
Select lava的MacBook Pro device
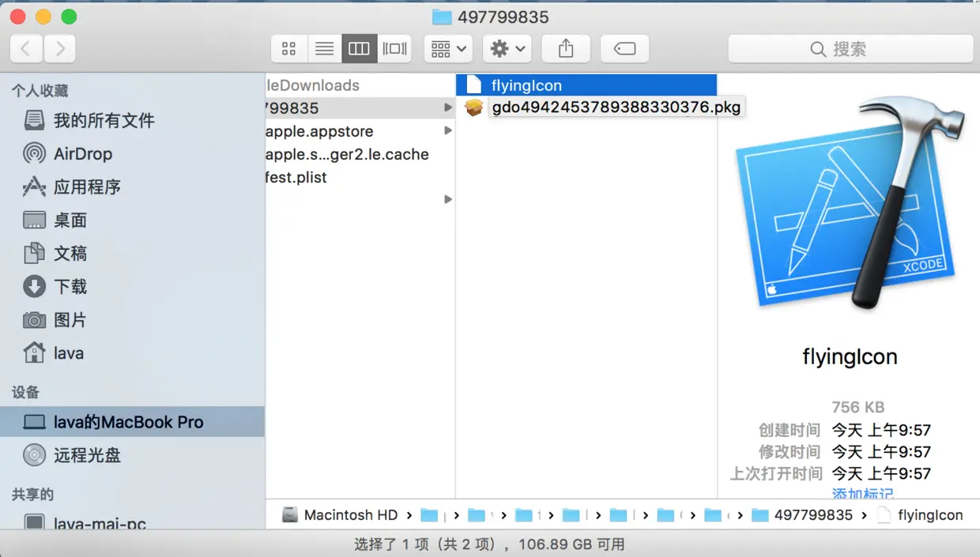132,422
